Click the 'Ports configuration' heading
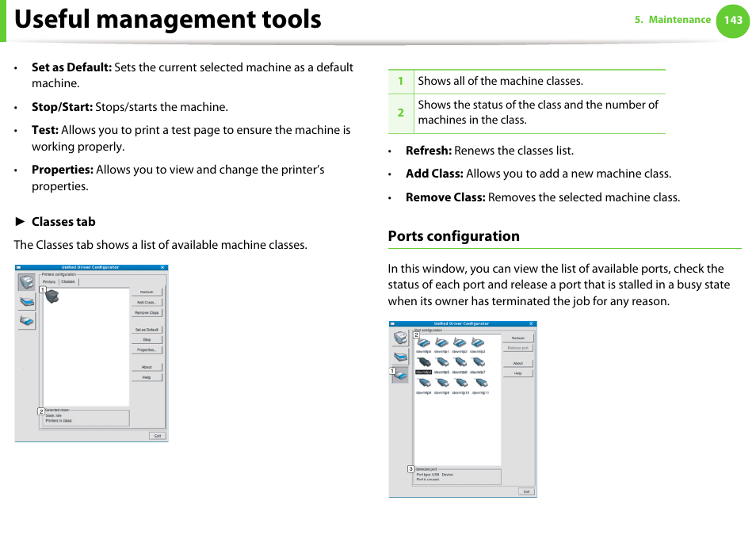Screen dimensions: 756x535 pos(454,236)
